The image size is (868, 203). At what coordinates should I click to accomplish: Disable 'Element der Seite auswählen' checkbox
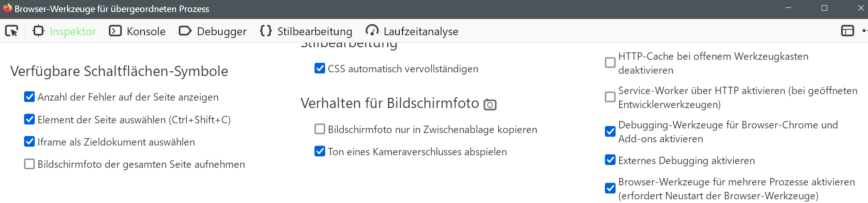(x=30, y=120)
